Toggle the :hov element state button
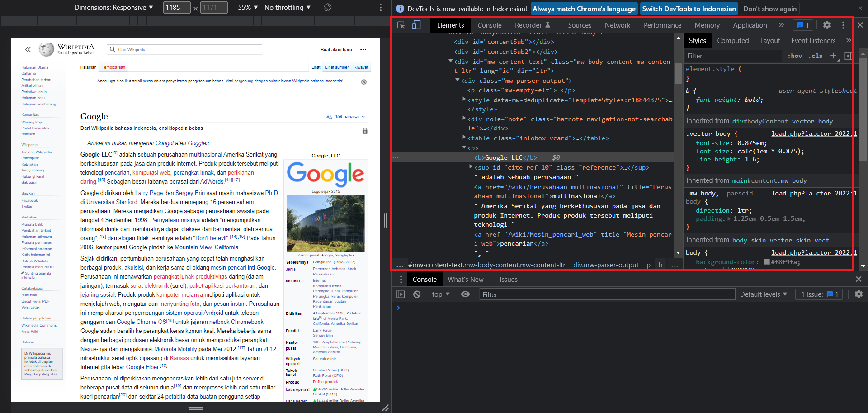This screenshot has width=868, height=413. pyautogui.click(x=795, y=56)
